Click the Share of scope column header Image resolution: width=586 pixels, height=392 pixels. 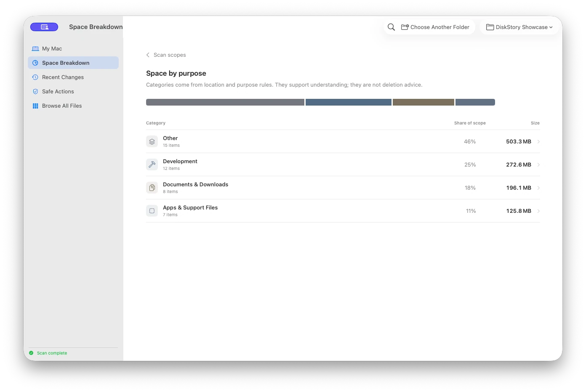tap(470, 123)
